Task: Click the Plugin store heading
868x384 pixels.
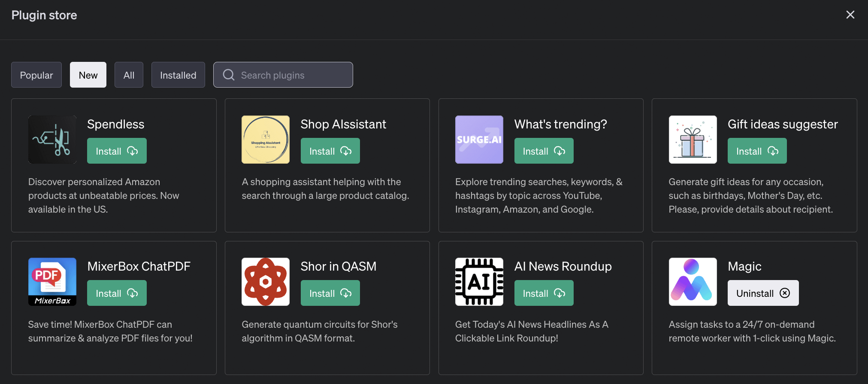Action: pos(44,15)
